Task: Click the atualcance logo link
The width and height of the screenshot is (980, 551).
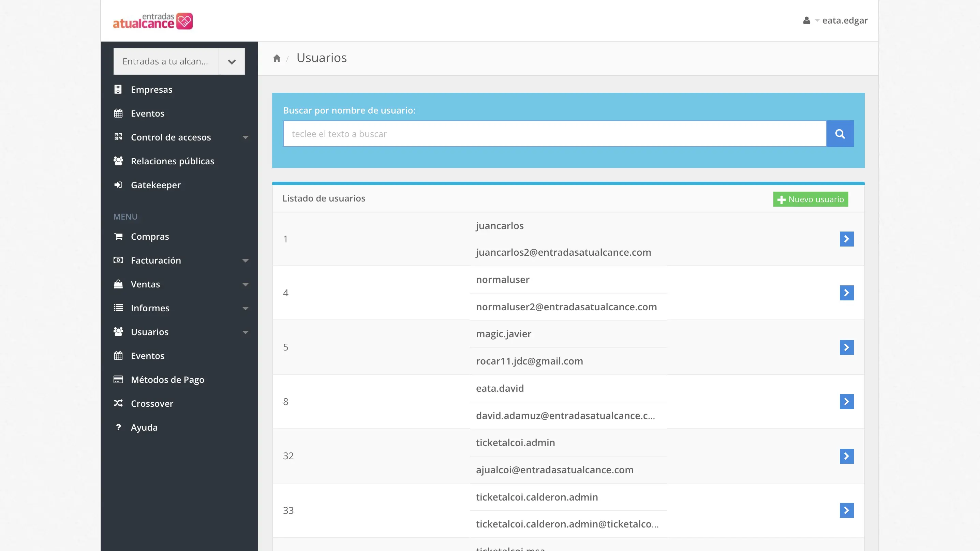Action: click(152, 21)
